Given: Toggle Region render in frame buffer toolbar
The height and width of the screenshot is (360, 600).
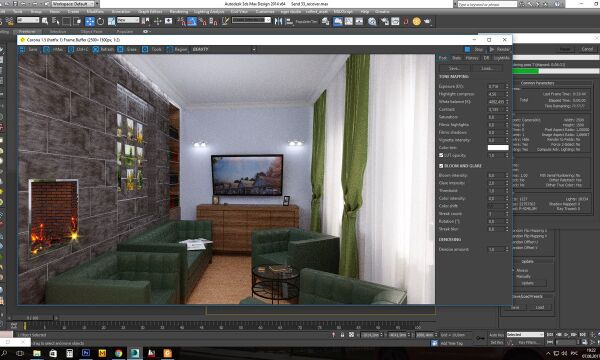Looking at the screenshot, I should pos(177,49).
